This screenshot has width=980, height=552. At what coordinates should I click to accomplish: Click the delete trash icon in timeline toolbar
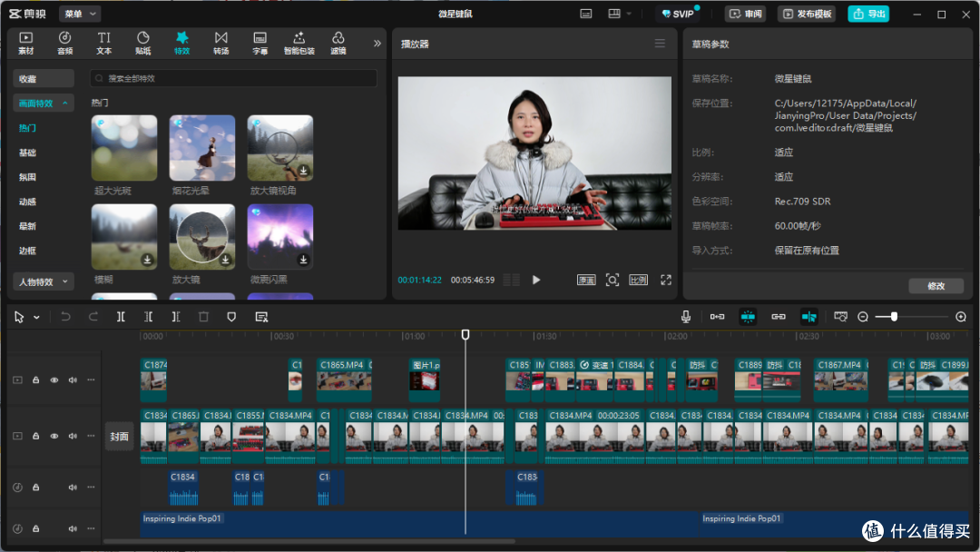click(x=204, y=317)
